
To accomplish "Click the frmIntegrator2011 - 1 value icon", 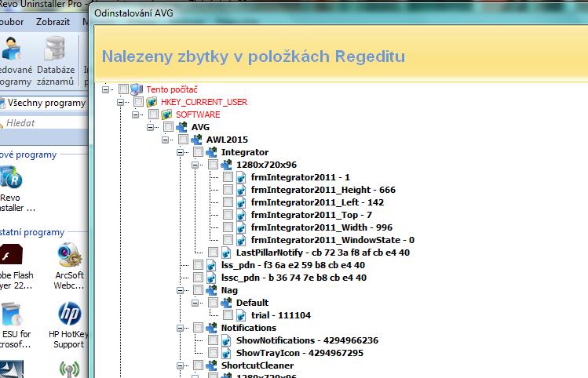I will (x=241, y=177).
